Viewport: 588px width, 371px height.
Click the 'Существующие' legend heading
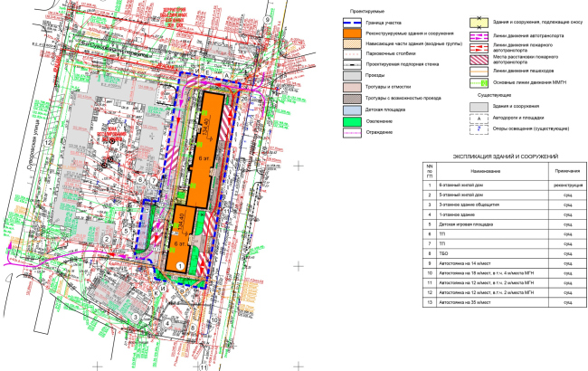[494, 95]
